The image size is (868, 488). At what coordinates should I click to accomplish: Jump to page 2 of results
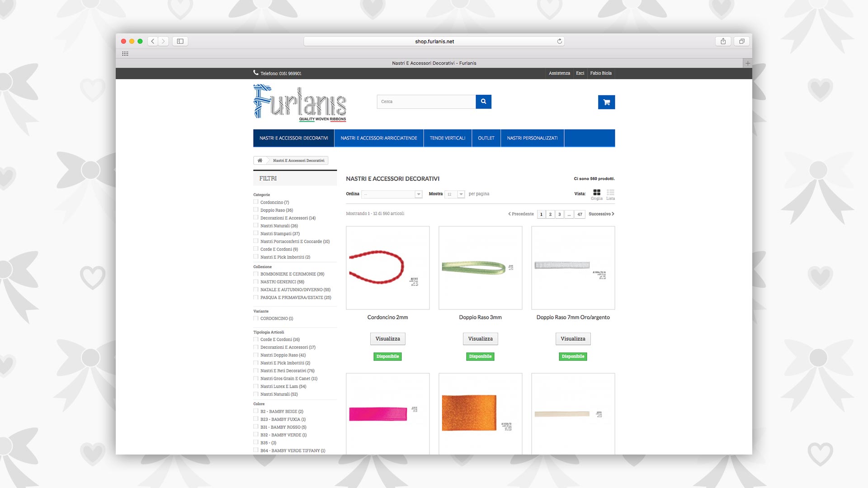click(x=550, y=214)
